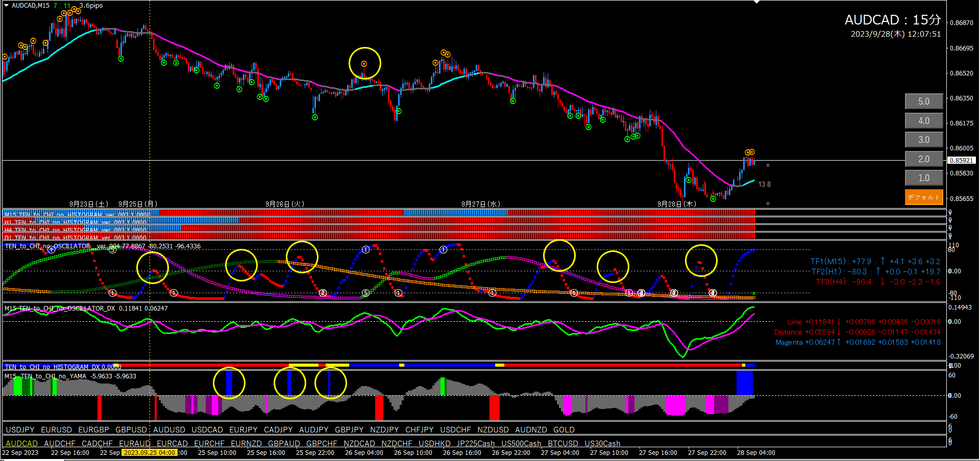Click the TF2(H1) oscillator readout line
Viewport: 980px width, 461px height.
pyautogui.click(x=876, y=271)
